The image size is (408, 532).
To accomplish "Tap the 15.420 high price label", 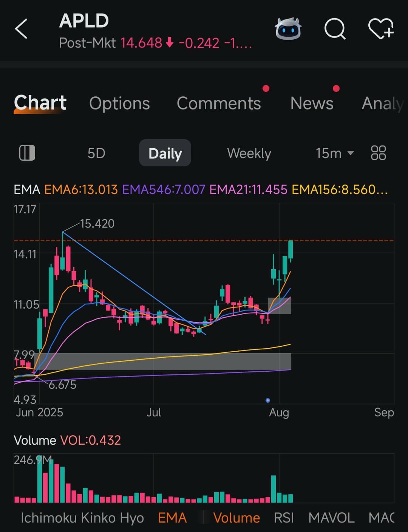I will click(x=97, y=223).
